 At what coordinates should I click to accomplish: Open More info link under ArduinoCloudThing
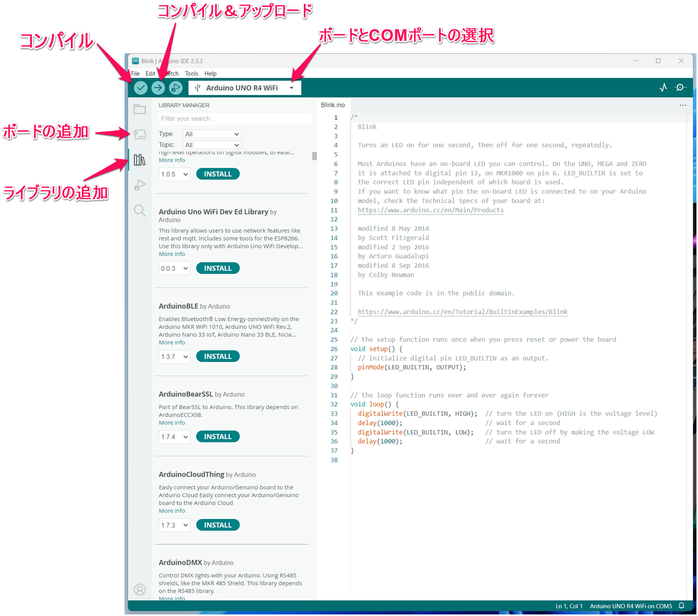coord(172,511)
